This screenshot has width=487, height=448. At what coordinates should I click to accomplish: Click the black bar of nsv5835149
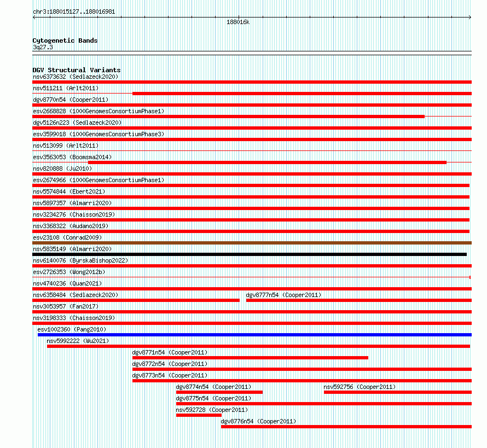point(250,254)
